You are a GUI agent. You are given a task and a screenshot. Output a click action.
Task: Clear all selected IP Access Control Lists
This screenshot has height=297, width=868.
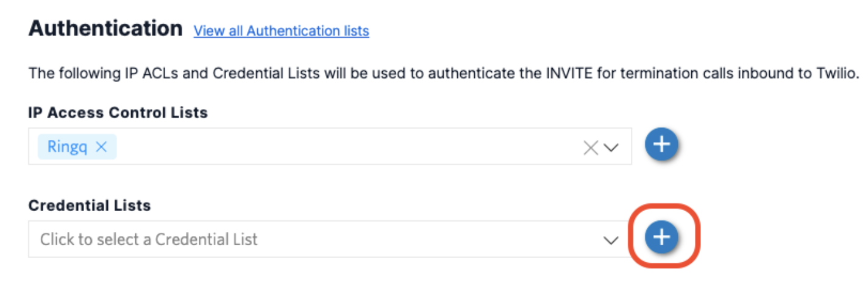point(591,147)
